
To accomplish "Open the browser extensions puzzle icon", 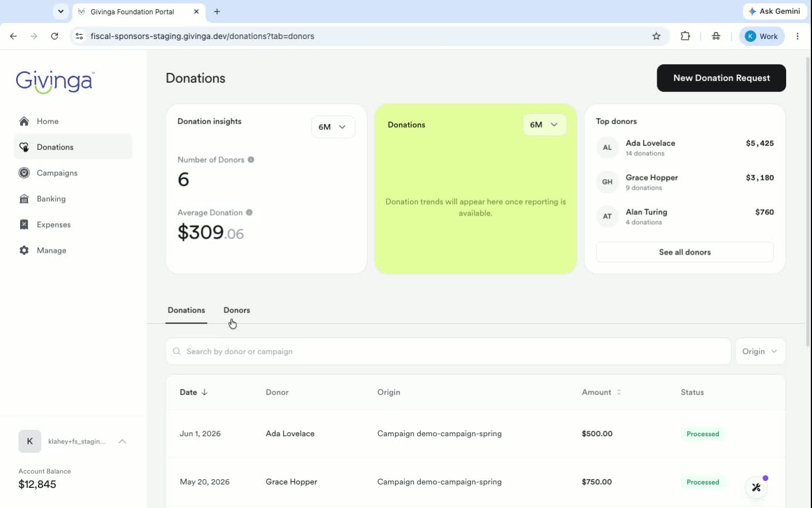I will pos(685,36).
